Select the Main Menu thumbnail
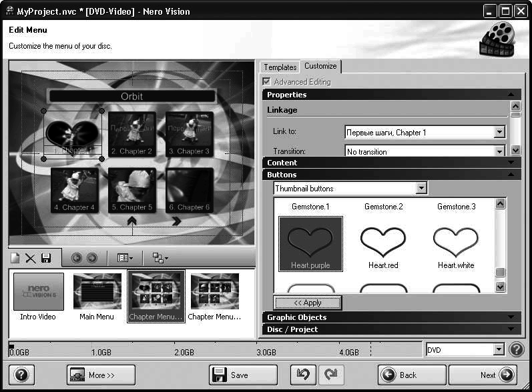 (x=97, y=297)
